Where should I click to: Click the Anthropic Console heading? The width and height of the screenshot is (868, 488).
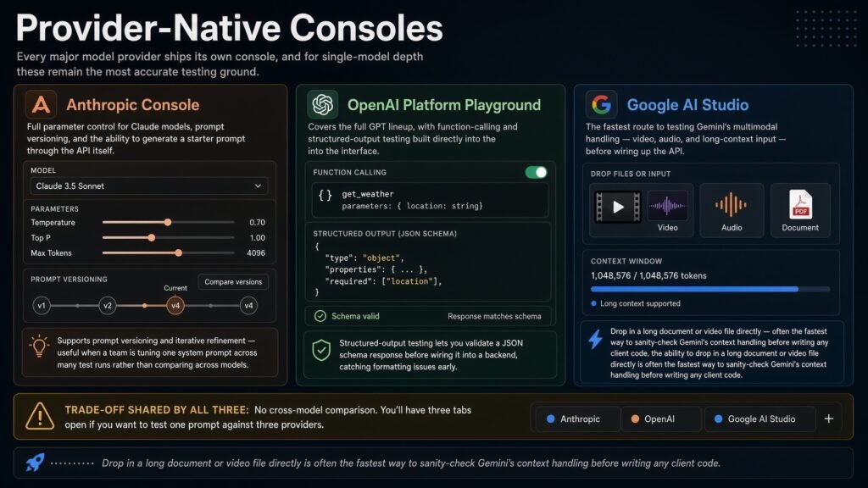[x=133, y=104]
